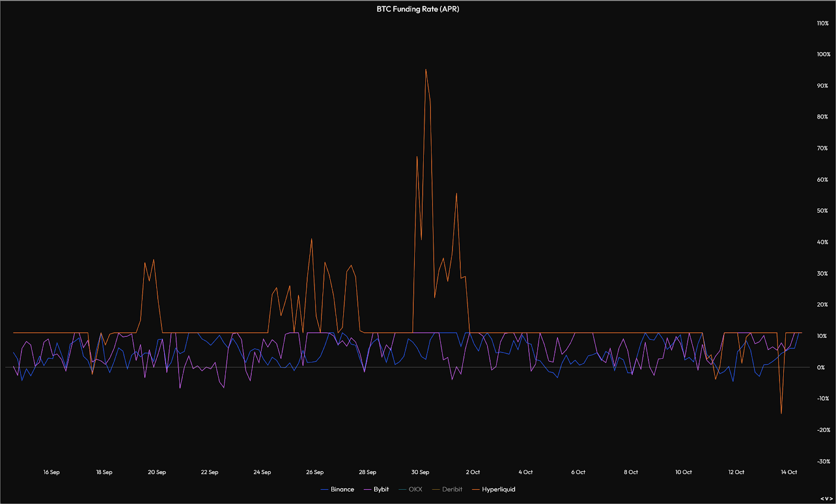Image resolution: width=836 pixels, height=504 pixels.
Task: Click the -30% y-axis tick label
Action: (823, 462)
